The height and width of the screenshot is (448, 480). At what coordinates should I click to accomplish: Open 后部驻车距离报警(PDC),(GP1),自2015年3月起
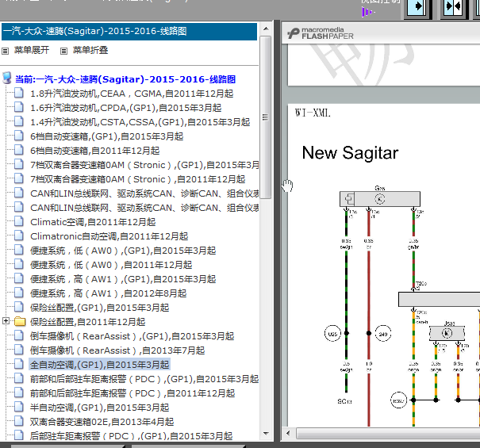(x=131, y=436)
